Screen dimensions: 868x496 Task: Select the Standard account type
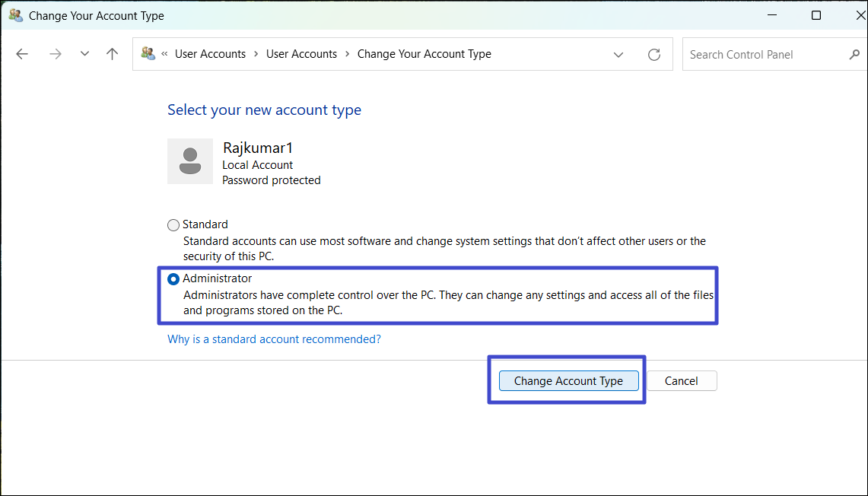pos(173,225)
